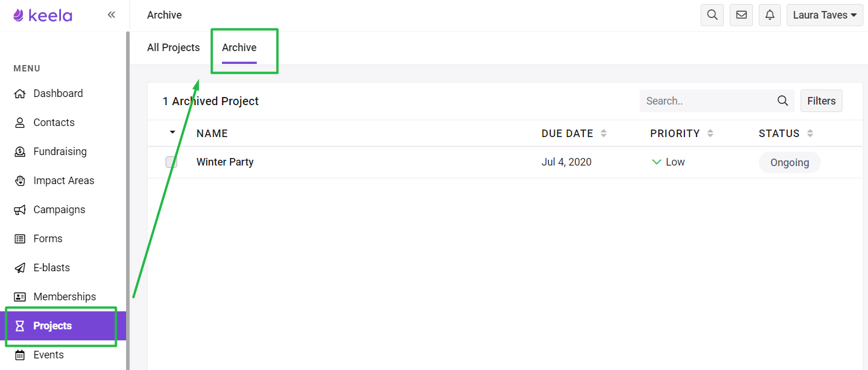
Task: Collapse the sidebar with the double-chevron icon
Action: pyautogui.click(x=112, y=15)
